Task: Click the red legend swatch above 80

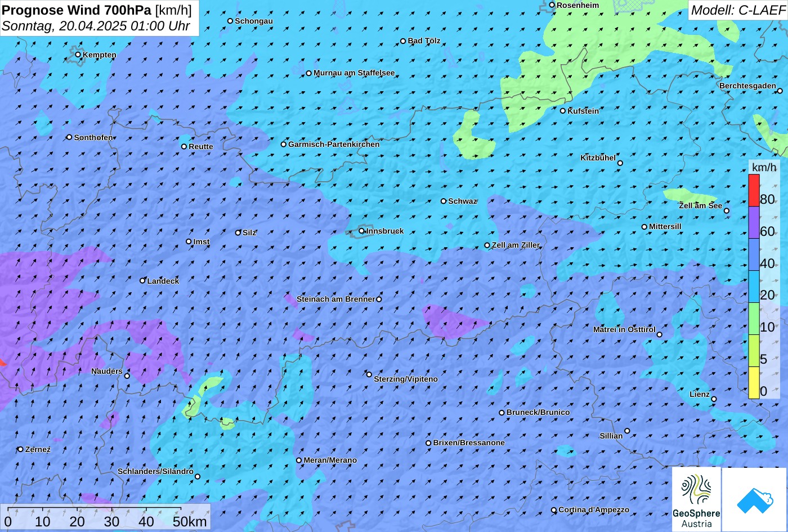Action: (754, 190)
